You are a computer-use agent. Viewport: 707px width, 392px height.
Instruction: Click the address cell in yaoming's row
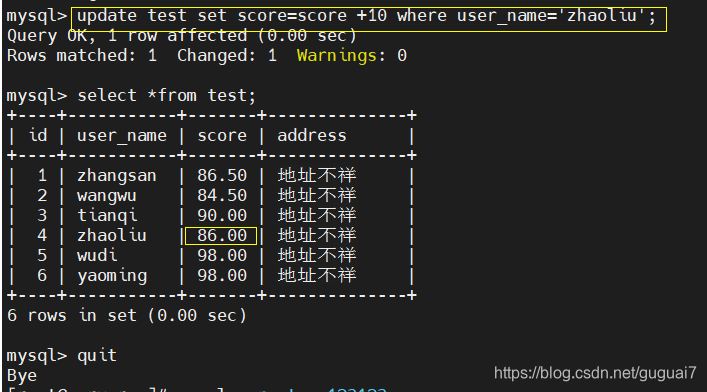(317, 275)
